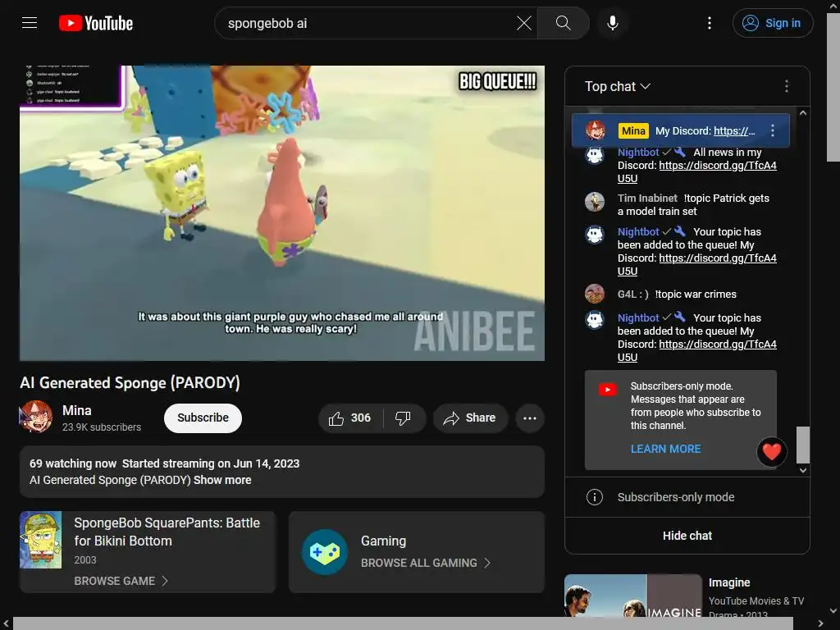The height and width of the screenshot is (630, 840).
Task: Click BROWSE ALL GAMING link
Action: (426, 563)
